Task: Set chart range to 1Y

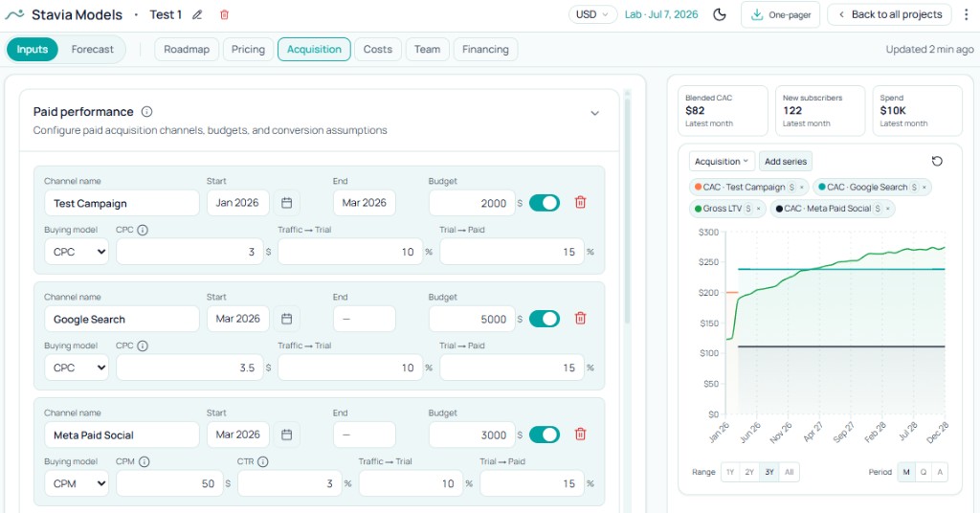Action: [730, 472]
